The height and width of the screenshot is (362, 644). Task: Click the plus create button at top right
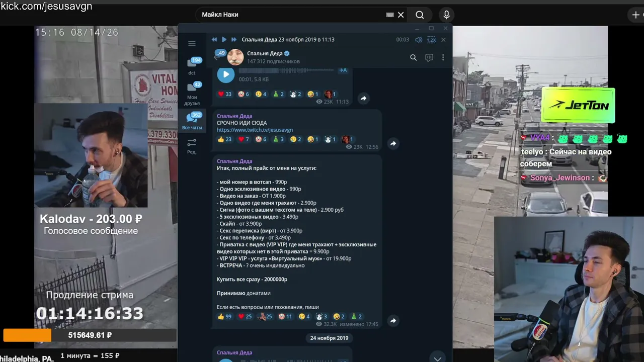pyautogui.click(x=636, y=15)
